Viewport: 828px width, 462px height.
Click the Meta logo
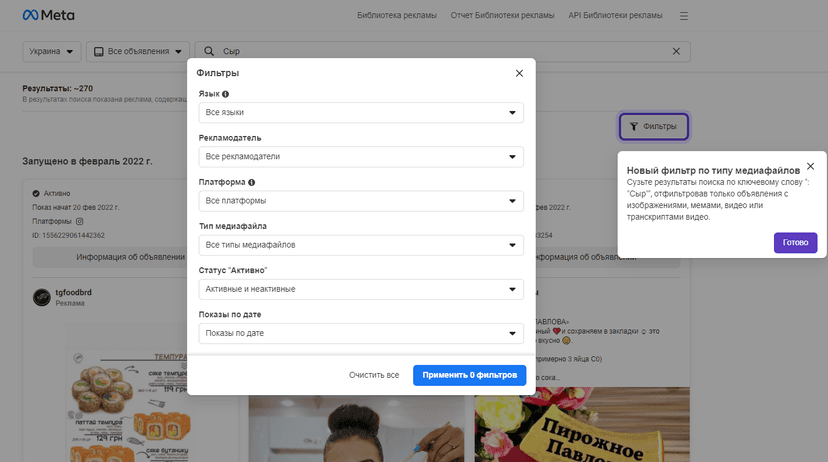(x=48, y=15)
